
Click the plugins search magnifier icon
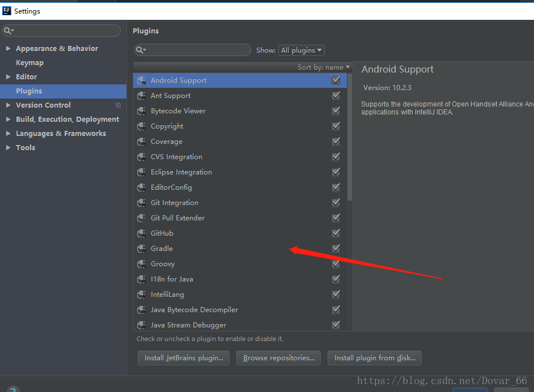141,50
